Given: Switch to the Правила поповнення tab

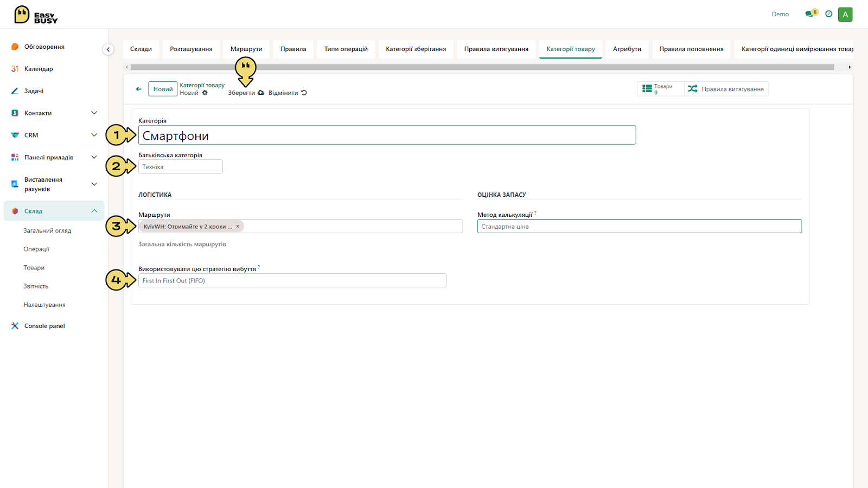Looking at the screenshot, I should pos(692,49).
